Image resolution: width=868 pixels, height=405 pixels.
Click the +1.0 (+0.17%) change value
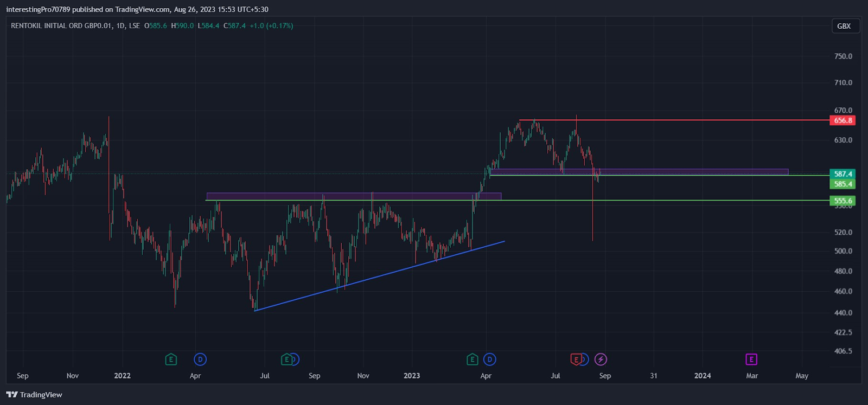tap(271, 26)
